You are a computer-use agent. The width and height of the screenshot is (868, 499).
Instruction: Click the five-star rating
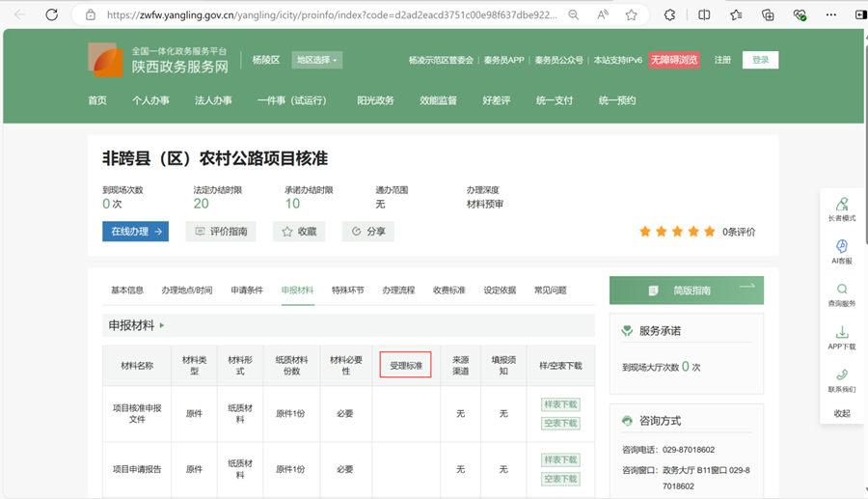(677, 232)
